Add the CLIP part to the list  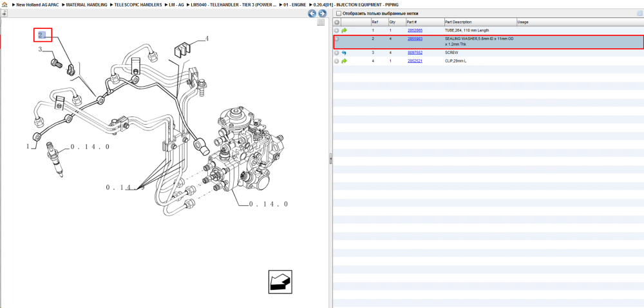click(x=336, y=60)
